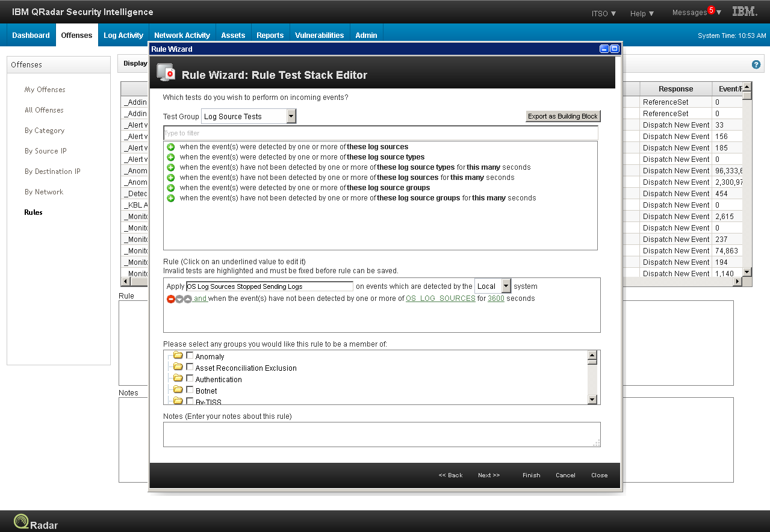
Task: Click the red Messages count badge
Action: (711, 10)
